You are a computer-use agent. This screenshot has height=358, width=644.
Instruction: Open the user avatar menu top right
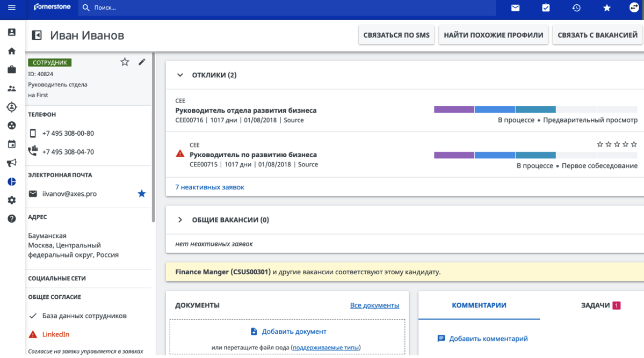pos(634,8)
